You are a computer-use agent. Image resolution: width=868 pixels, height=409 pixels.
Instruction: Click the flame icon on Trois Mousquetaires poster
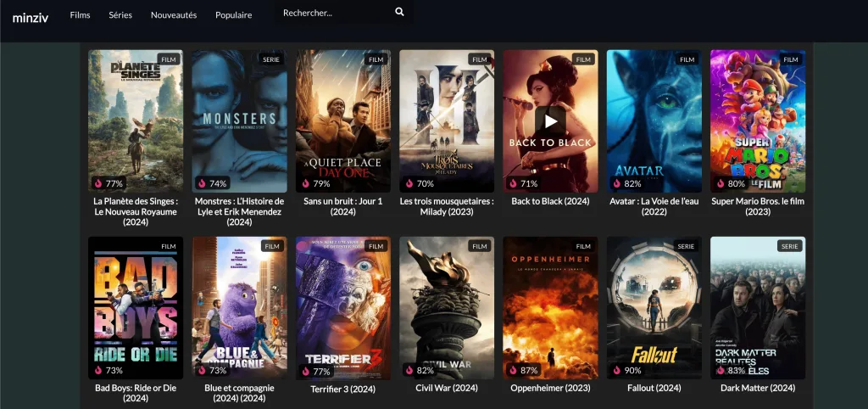pos(409,183)
